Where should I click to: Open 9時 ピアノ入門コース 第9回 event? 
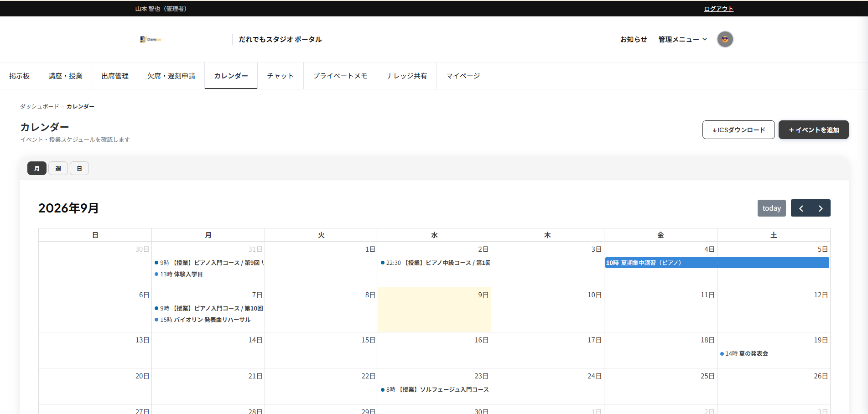(209, 263)
